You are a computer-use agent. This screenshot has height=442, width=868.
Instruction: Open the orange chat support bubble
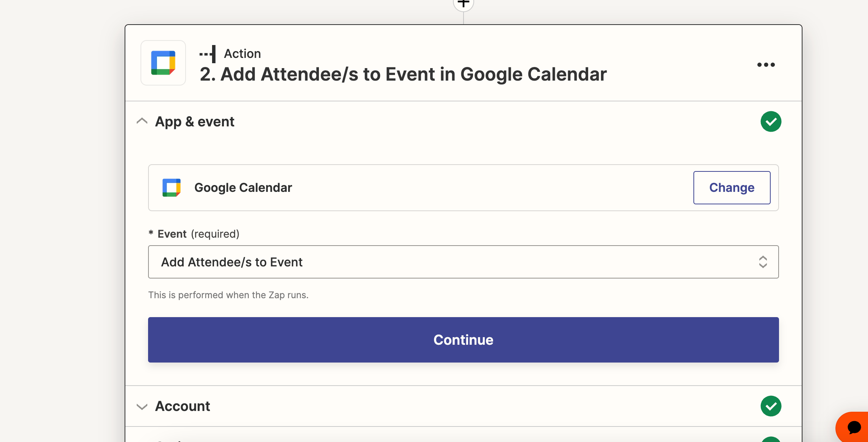(854, 428)
